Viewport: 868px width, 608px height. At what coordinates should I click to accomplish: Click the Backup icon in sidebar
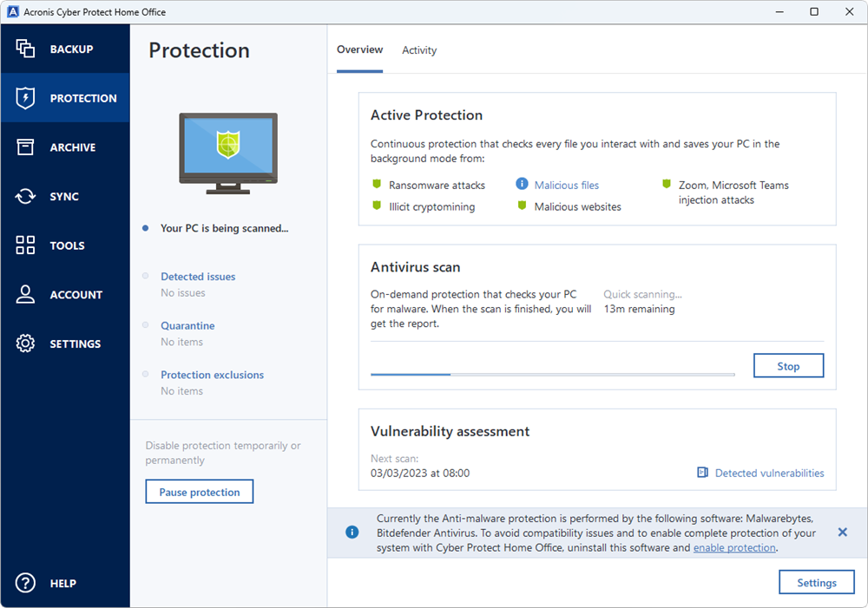click(25, 49)
